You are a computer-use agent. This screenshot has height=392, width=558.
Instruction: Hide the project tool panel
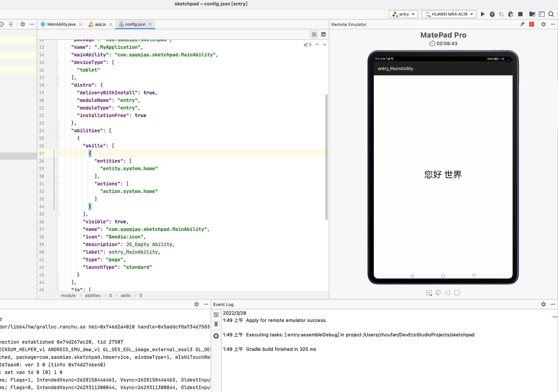[32, 24]
